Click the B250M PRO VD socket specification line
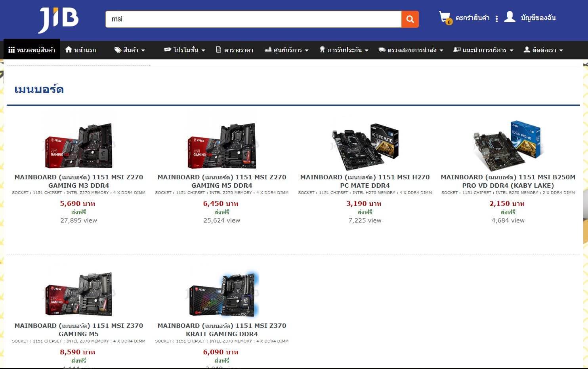 pos(508,193)
